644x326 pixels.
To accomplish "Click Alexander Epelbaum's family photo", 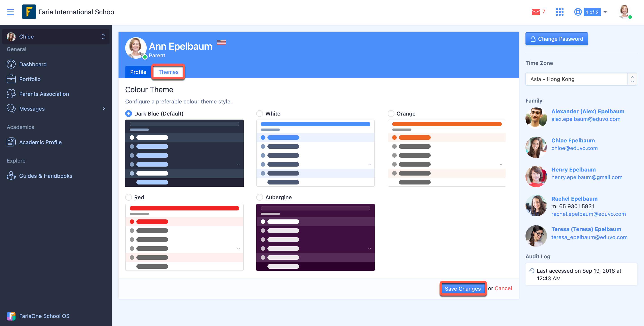I will coord(536,118).
